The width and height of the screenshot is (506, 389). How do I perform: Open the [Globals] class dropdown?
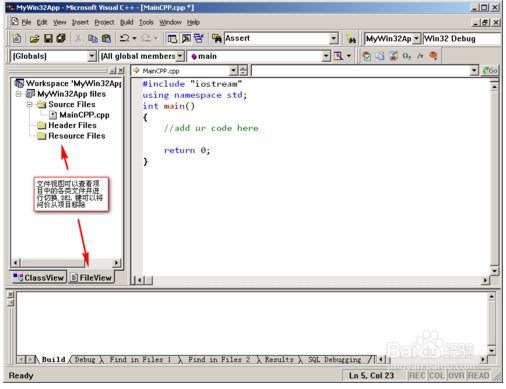[92, 56]
